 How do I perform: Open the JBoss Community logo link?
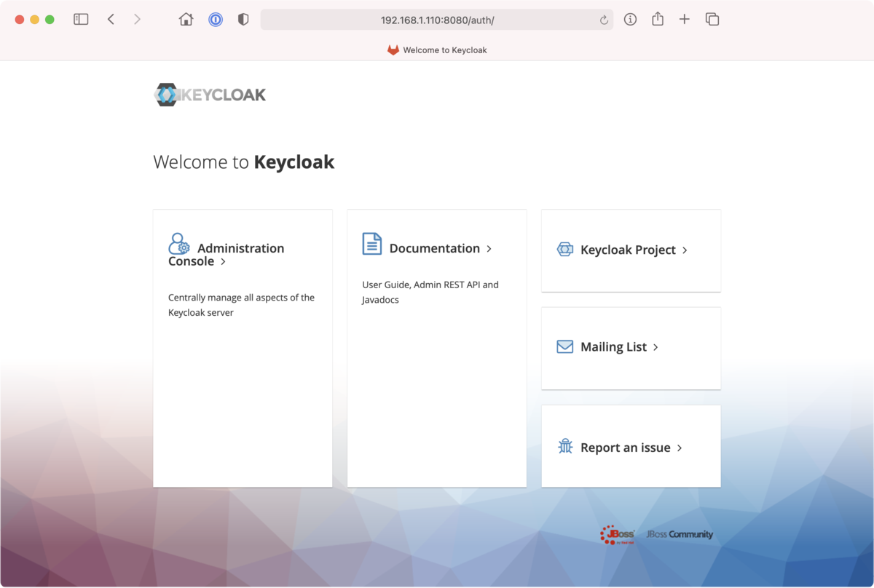(x=680, y=534)
